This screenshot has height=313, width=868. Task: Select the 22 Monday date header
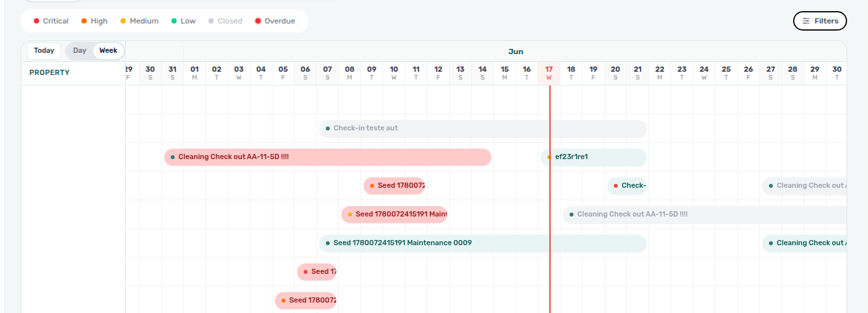pos(660,73)
